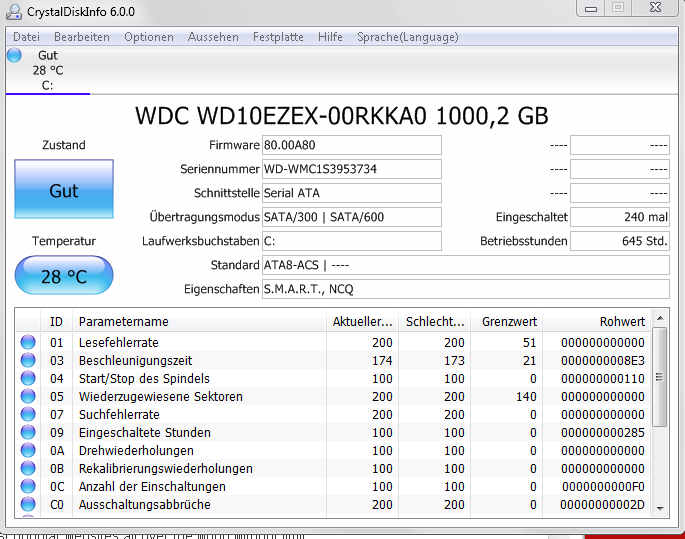This screenshot has height=539, width=685.
Task: Click the Seriennummer field WD-WMC1S3953734
Action: click(x=352, y=169)
